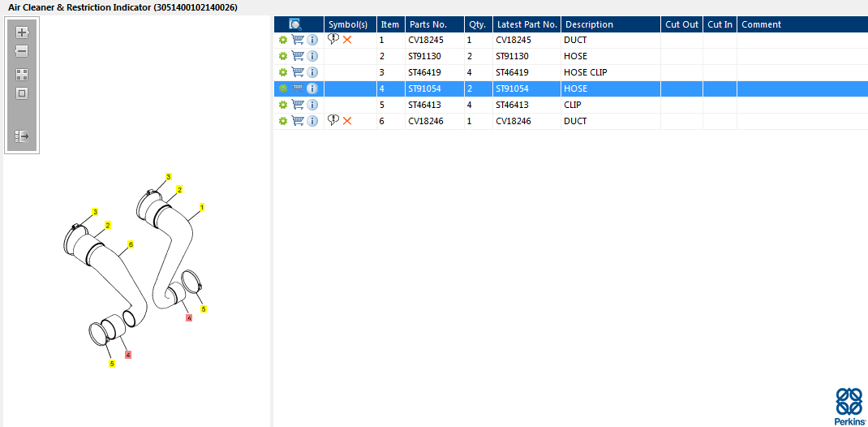Click red callout 4 beside right duct
868x427 pixels.
pyautogui.click(x=189, y=318)
